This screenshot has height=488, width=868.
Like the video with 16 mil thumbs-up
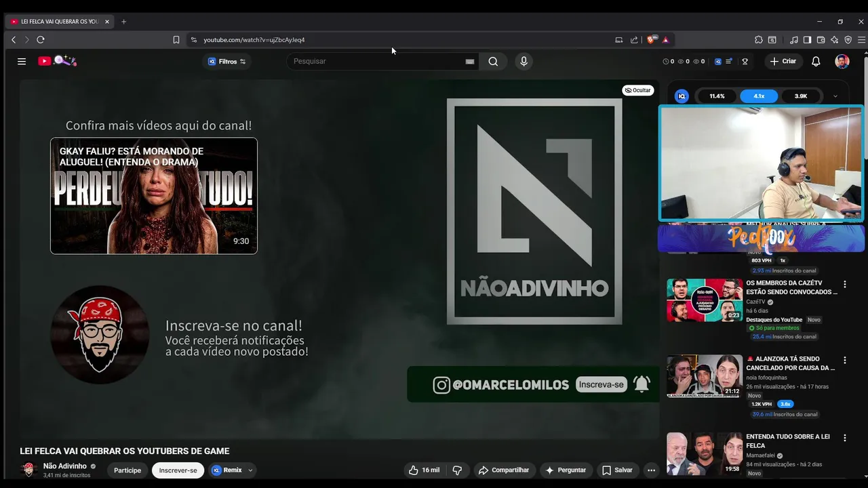424,470
